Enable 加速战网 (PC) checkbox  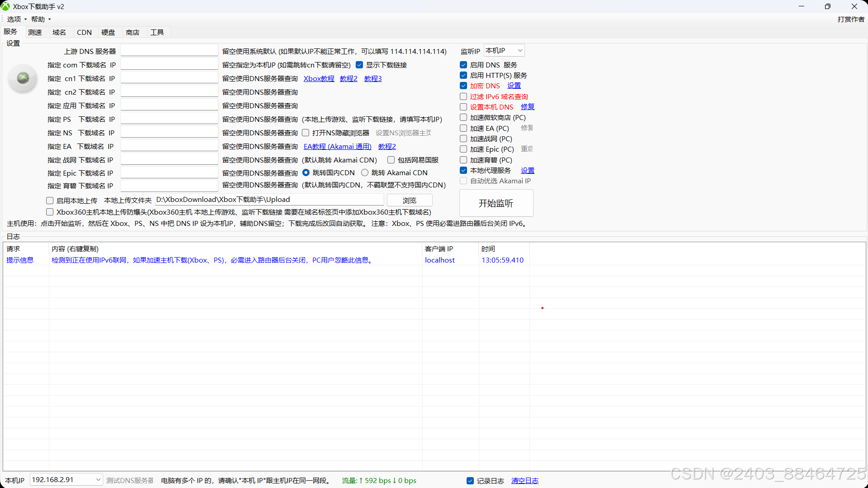tap(463, 139)
